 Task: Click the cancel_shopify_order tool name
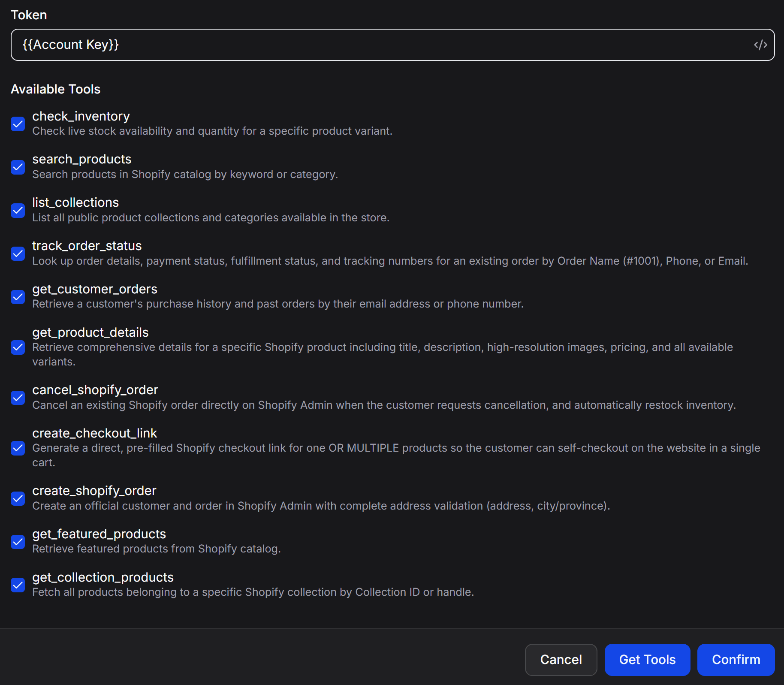pyautogui.click(x=95, y=390)
